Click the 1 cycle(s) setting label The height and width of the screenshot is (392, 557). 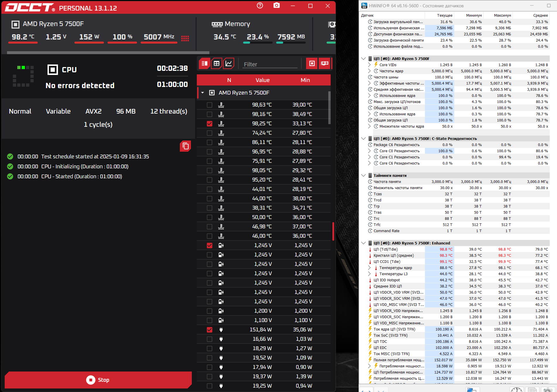[x=98, y=124]
